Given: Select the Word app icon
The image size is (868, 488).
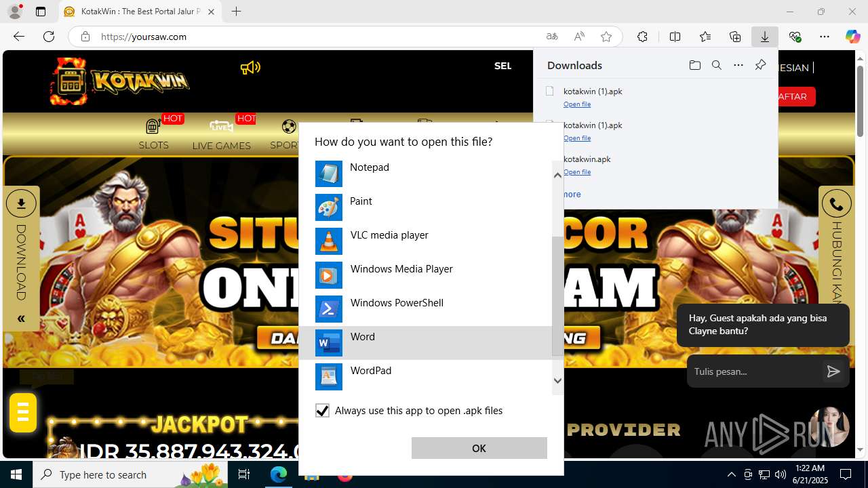Looking at the screenshot, I should [x=329, y=343].
